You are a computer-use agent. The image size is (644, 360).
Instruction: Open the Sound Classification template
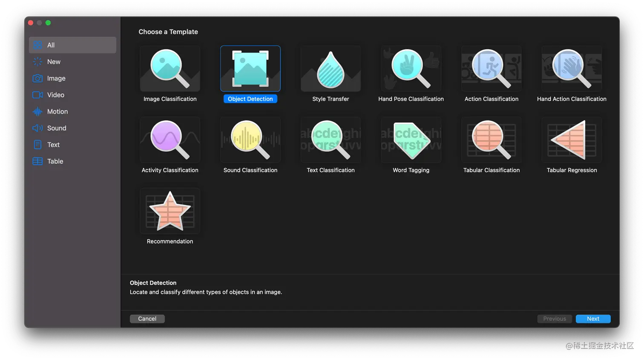click(x=250, y=140)
